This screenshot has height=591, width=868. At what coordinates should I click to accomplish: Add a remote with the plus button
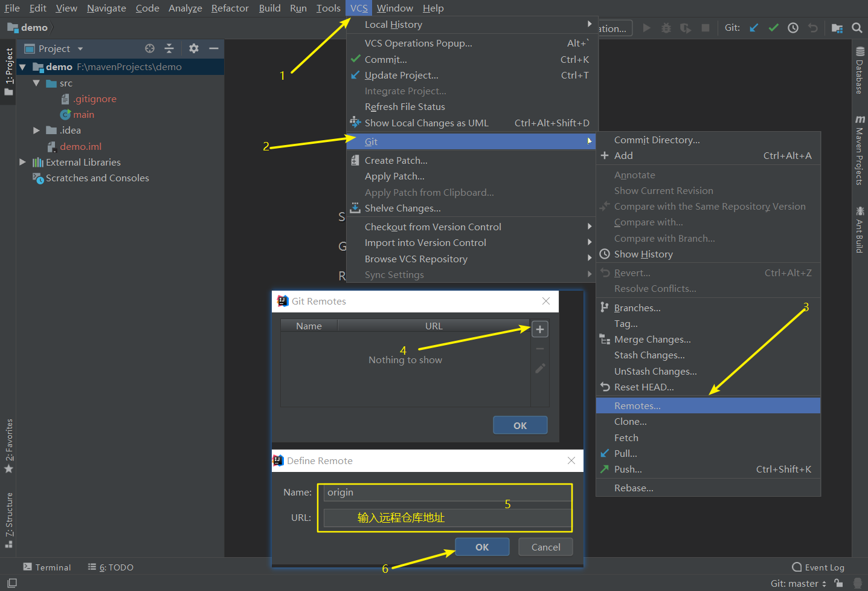tap(540, 329)
